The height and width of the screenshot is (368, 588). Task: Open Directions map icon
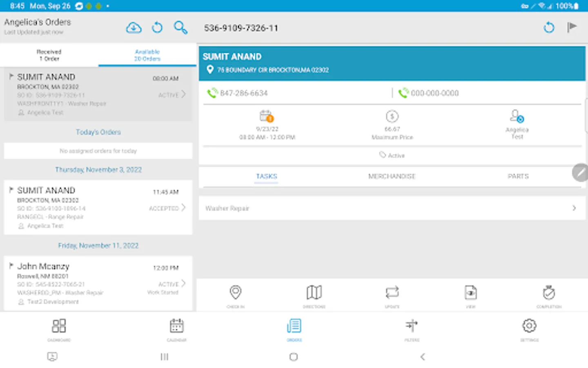point(314,292)
